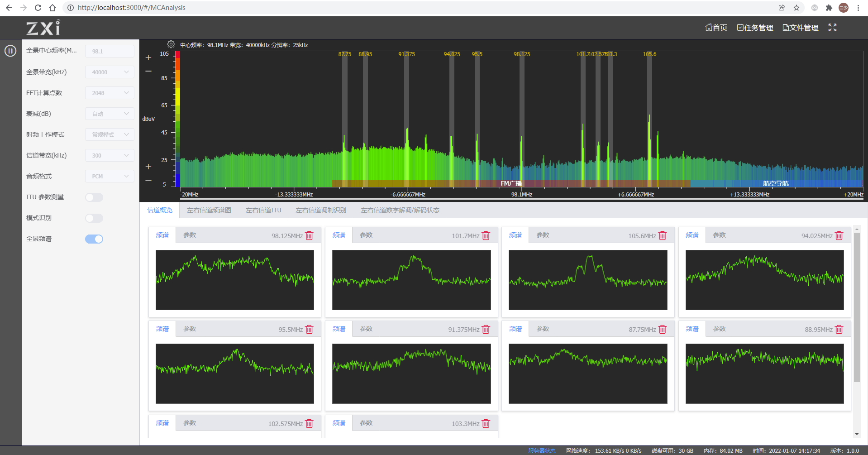Click the 98.125MHz spectrum thumbnail
The image size is (868, 455).
click(235, 280)
